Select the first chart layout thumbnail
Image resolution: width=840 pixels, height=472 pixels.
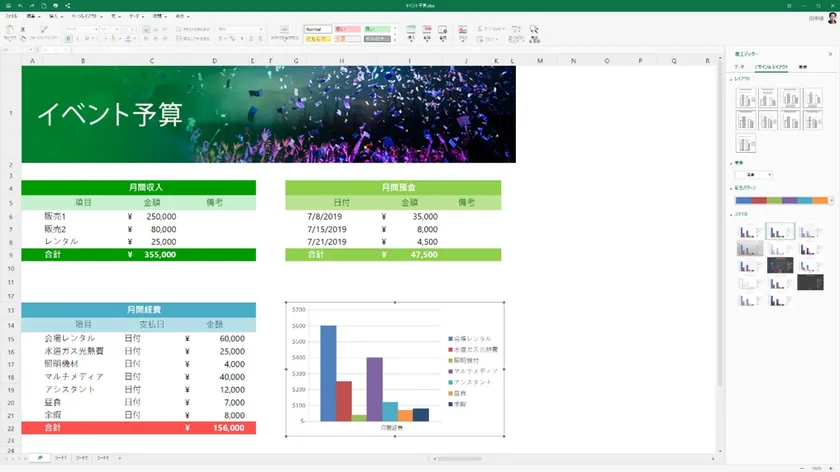[746, 98]
